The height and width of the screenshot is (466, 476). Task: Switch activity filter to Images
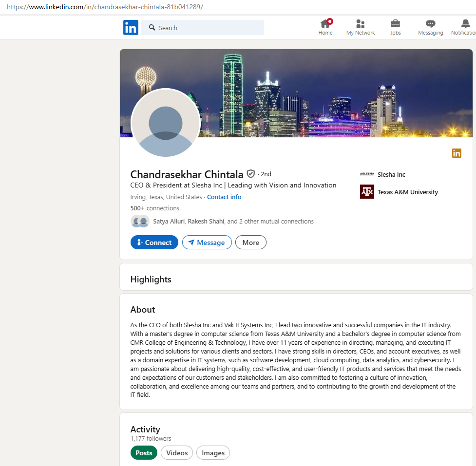pos(213,453)
